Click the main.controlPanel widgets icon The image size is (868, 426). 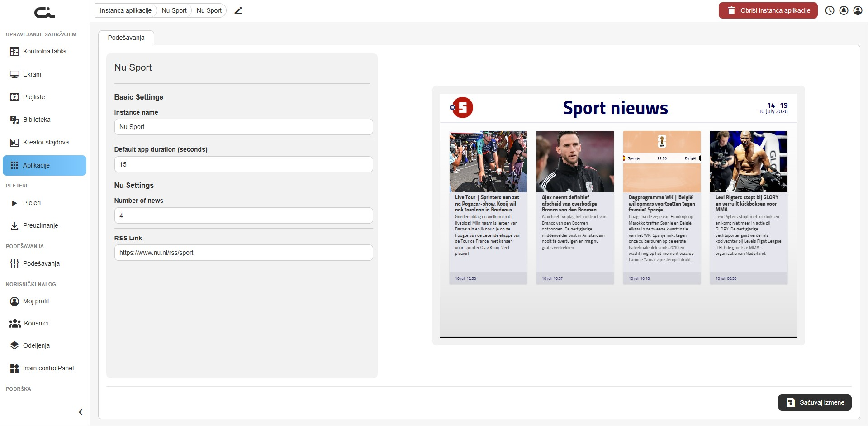pyautogui.click(x=14, y=368)
